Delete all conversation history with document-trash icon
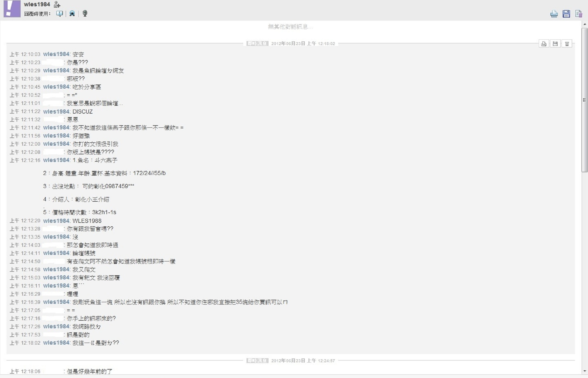 [579, 14]
